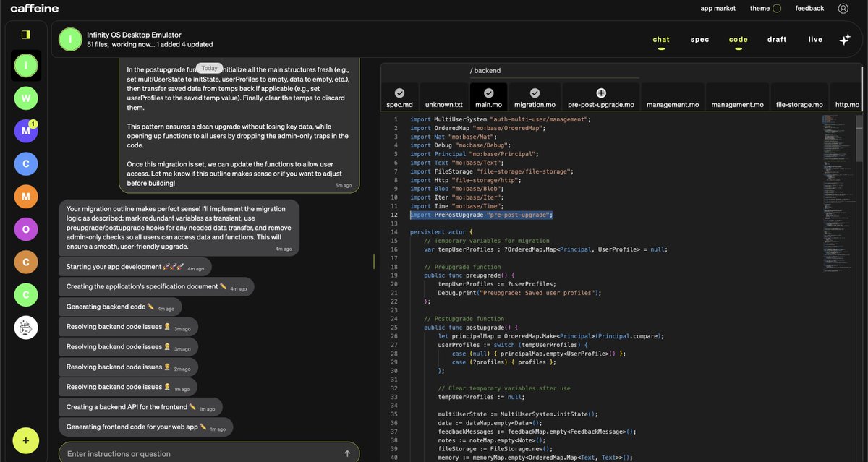Screen dimensions: 868x462
Task: Click "Creating a backend API for the frontend"
Action: coord(141,407)
